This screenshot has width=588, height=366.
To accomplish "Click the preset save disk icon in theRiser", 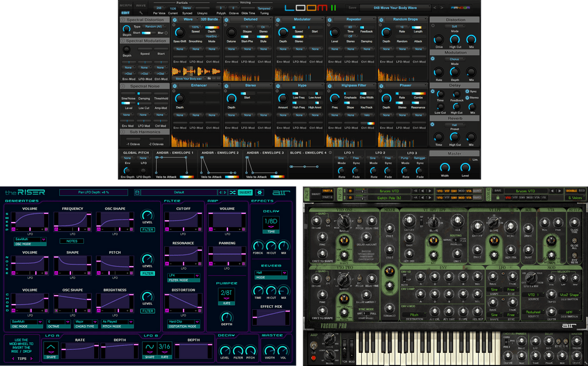I will tap(137, 193).
